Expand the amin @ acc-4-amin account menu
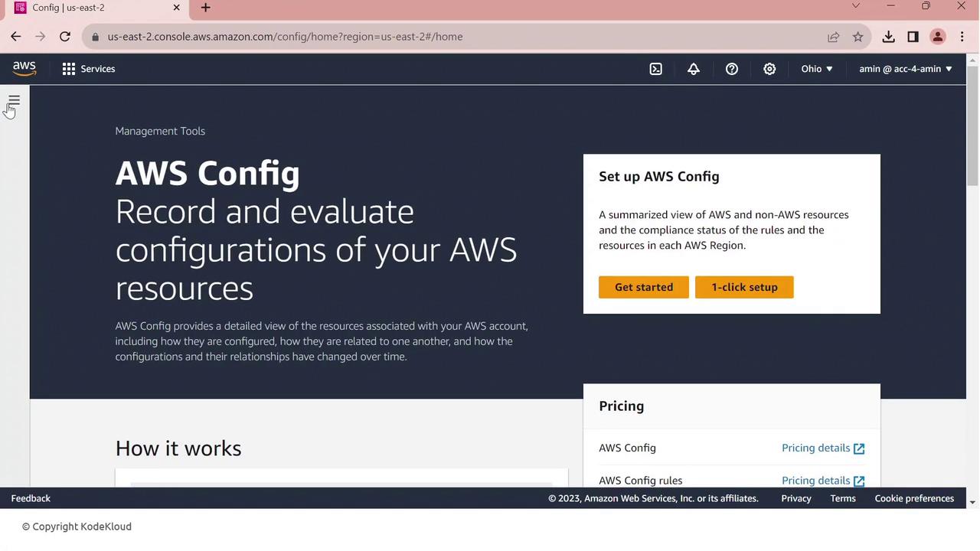 click(x=905, y=69)
